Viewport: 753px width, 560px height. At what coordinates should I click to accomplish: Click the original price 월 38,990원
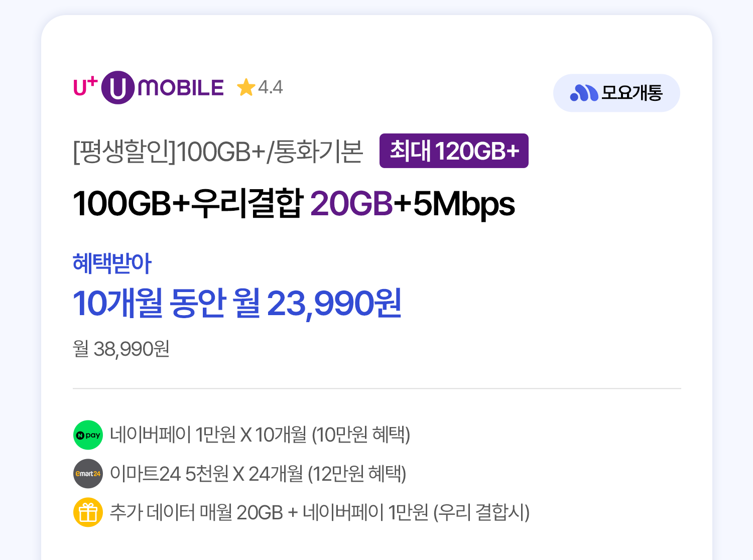pos(121,349)
